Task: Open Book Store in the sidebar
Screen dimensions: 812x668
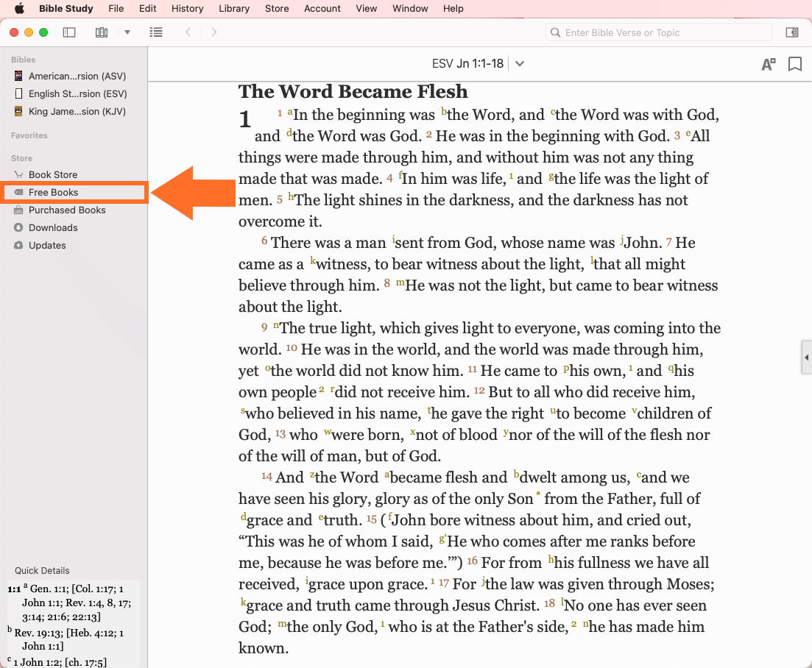Action: pyautogui.click(x=53, y=174)
